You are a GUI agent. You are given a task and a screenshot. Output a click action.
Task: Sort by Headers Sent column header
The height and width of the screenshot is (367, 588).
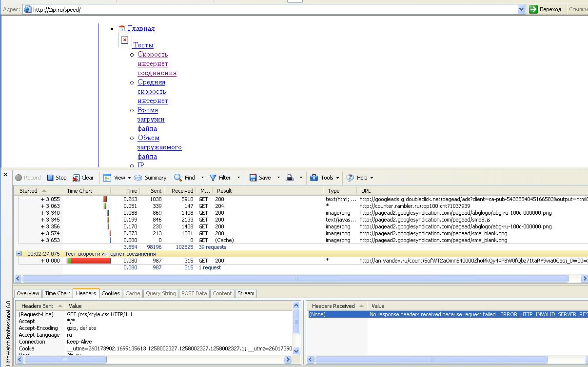tap(41, 306)
